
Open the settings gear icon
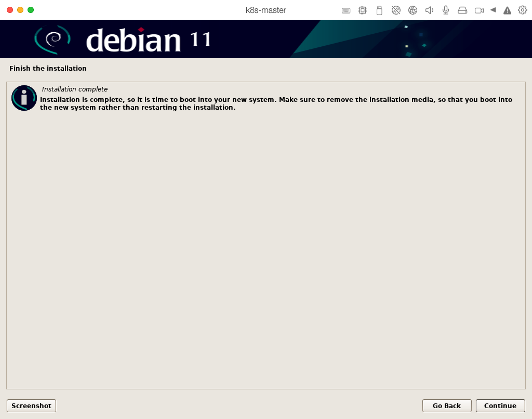[x=523, y=10]
